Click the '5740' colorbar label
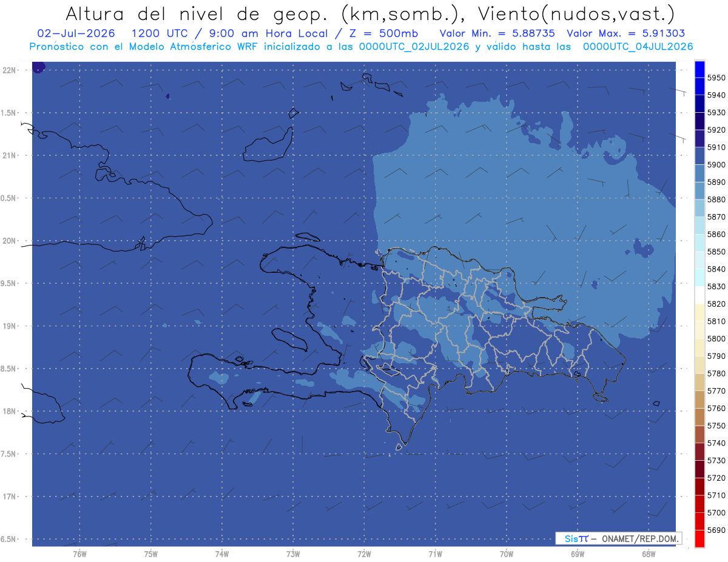The width and height of the screenshot is (728, 562). tap(716, 443)
